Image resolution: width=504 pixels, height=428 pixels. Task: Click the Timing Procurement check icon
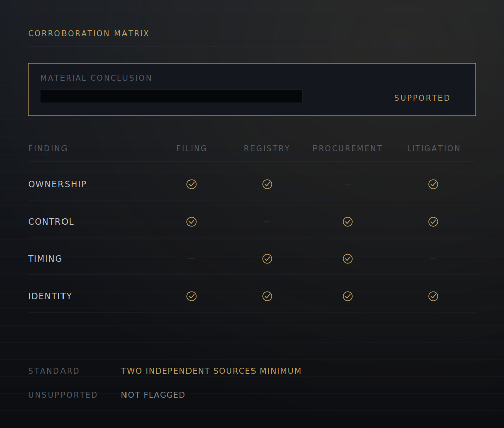[x=348, y=259]
